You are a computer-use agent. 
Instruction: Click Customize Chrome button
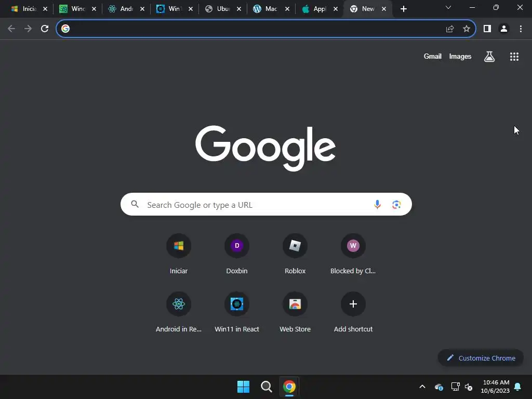click(481, 358)
